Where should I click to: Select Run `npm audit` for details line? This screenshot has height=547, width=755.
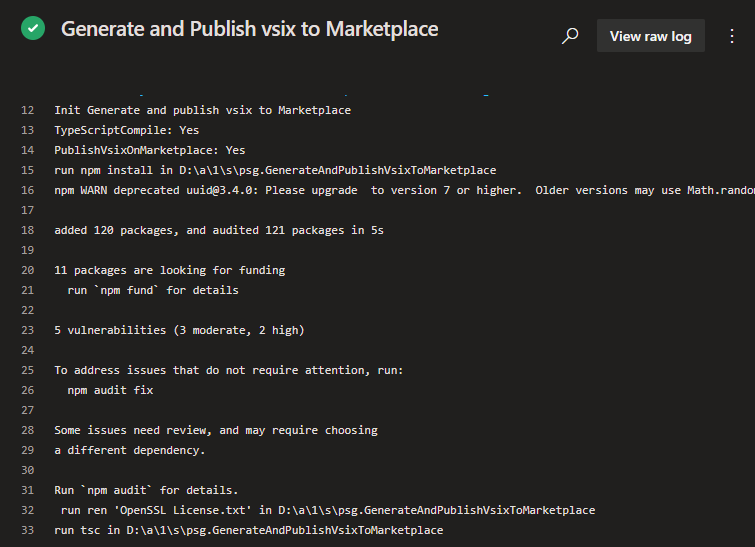pos(146,490)
